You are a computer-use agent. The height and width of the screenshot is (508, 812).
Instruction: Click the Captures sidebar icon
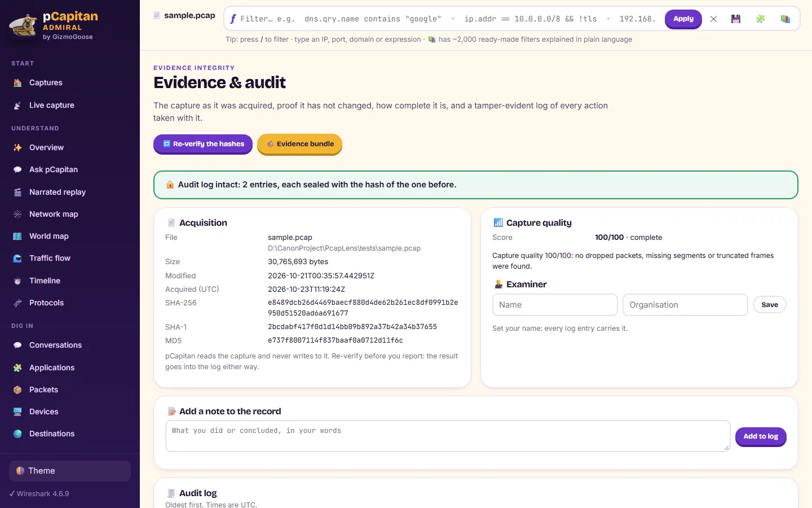coord(17,83)
